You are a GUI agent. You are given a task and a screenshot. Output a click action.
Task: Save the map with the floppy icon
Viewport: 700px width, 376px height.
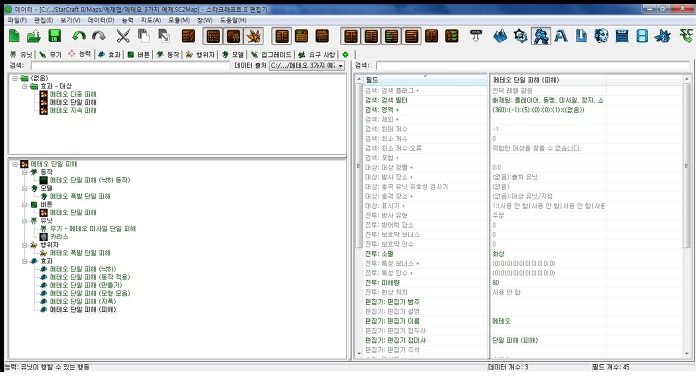tap(54, 36)
